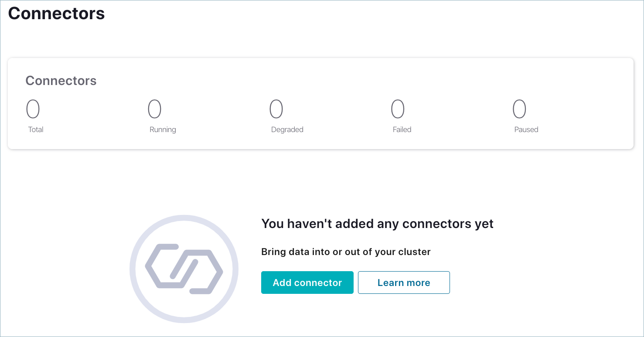The width and height of the screenshot is (644, 337).
Task: Click the Connectors card header text
Action: pyautogui.click(x=61, y=81)
